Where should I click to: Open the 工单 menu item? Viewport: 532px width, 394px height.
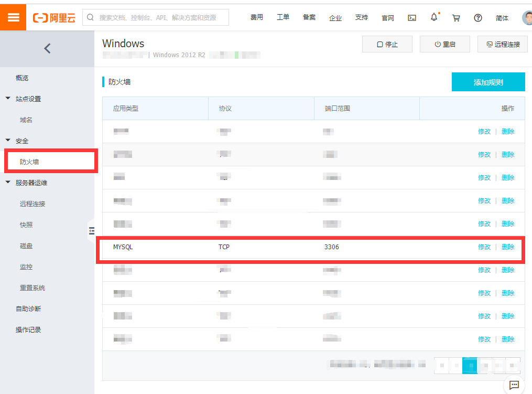pyautogui.click(x=283, y=17)
